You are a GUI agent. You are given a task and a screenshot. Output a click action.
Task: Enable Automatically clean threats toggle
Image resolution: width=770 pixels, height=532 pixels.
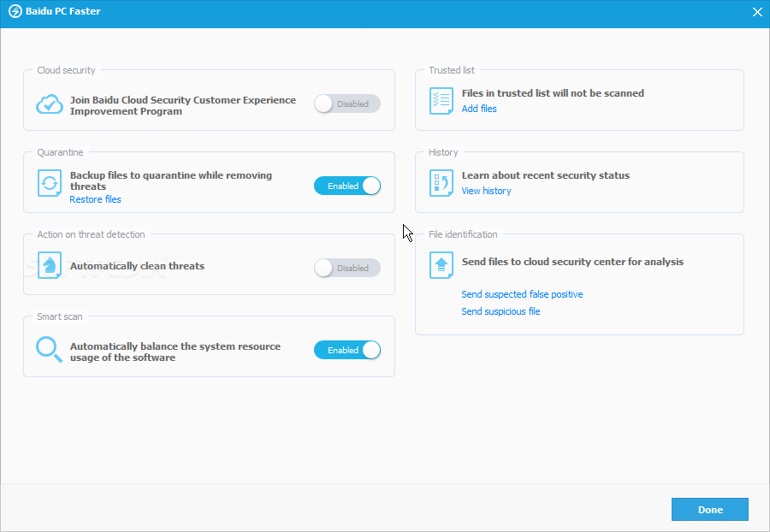(x=347, y=268)
